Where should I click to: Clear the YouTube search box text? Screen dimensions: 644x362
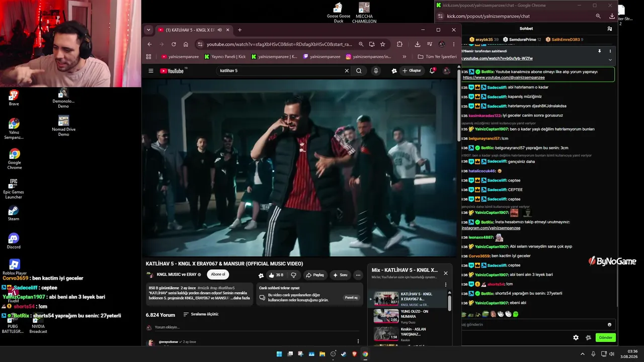pyautogui.click(x=347, y=71)
